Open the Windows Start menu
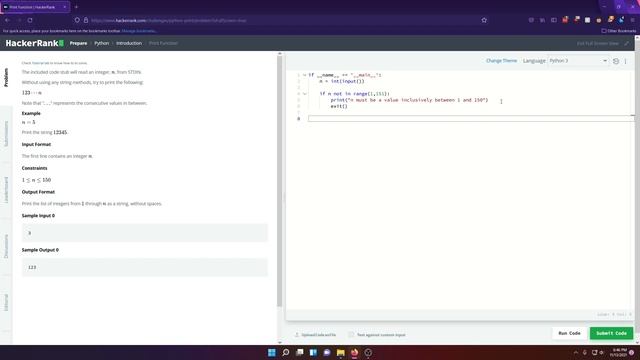The image size is (640, 360). click(272, 352)
